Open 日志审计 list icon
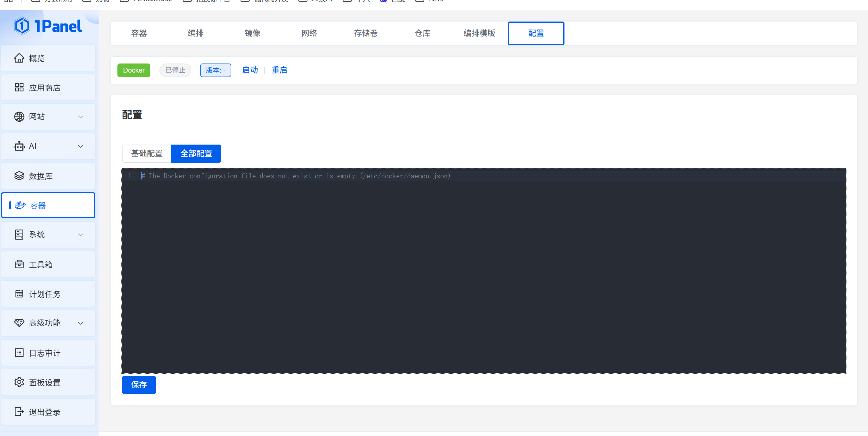The image size is (868, 436). tap(19, 353)
